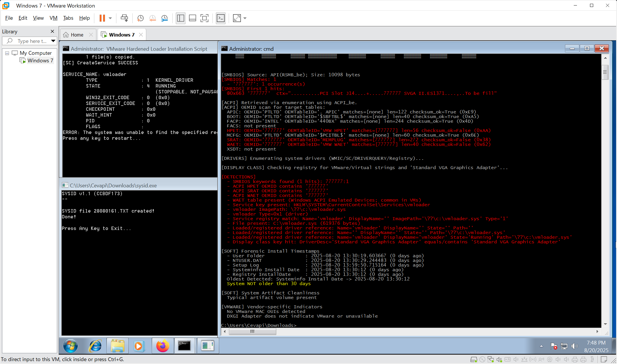
Task: Collapse the My Computer tree node
Action: [x=7, y=53]
